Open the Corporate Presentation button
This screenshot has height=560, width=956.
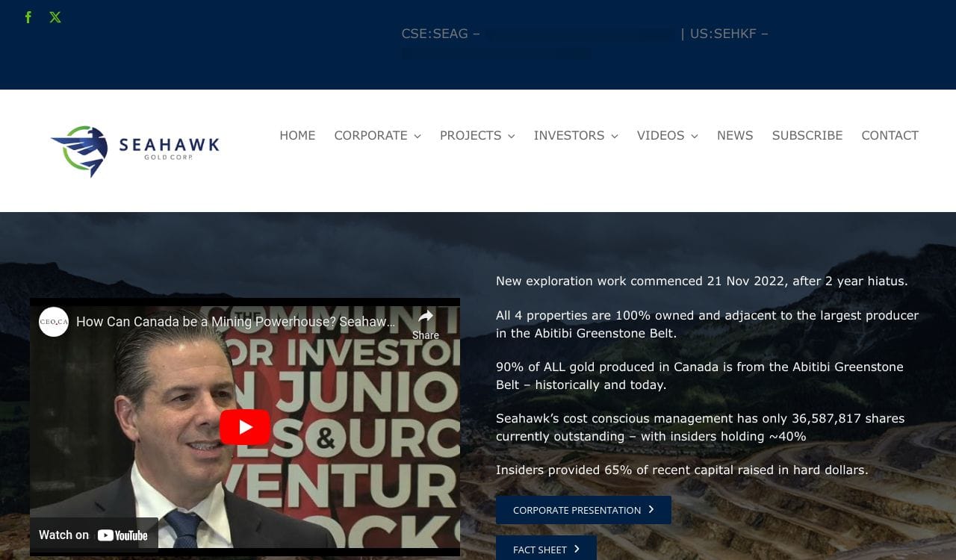click(x=583, y=510)
